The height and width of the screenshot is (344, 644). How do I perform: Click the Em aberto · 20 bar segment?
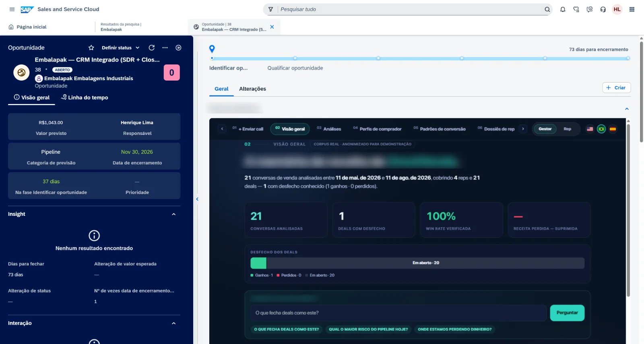[x=425, y=263]
